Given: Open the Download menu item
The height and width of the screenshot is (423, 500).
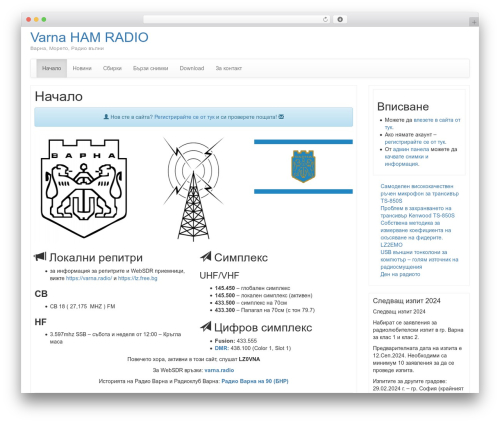Looking at the screenshot, I should (x=192, y=68).
